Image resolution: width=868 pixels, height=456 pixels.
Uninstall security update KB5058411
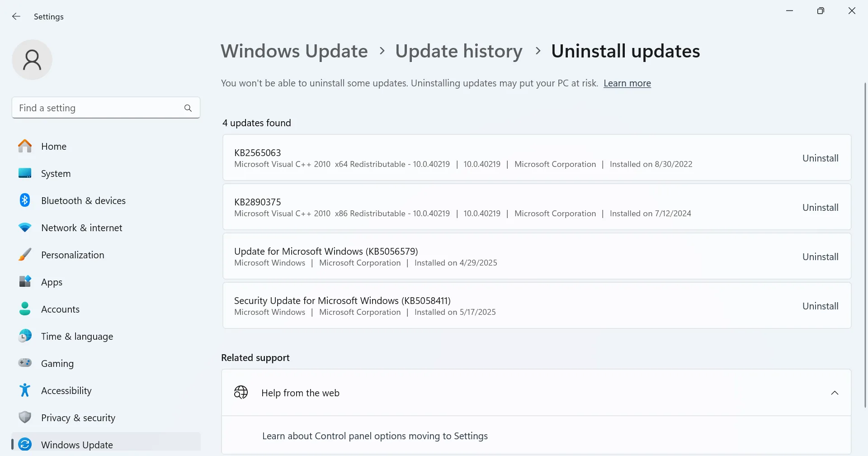(x=820, y=306)
